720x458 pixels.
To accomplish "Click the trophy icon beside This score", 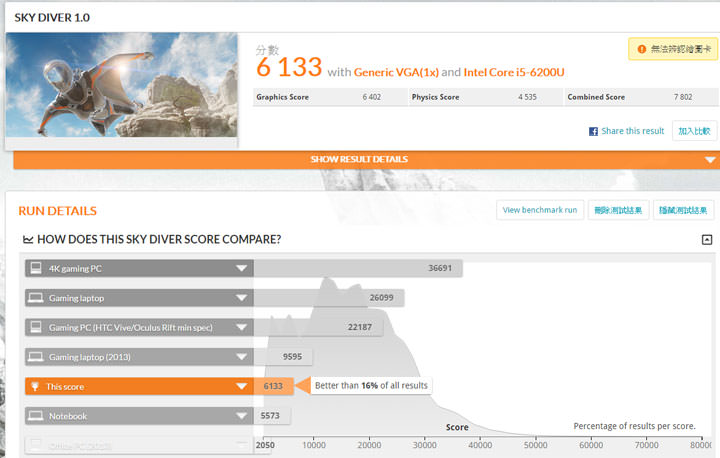I will coord(36,386).
